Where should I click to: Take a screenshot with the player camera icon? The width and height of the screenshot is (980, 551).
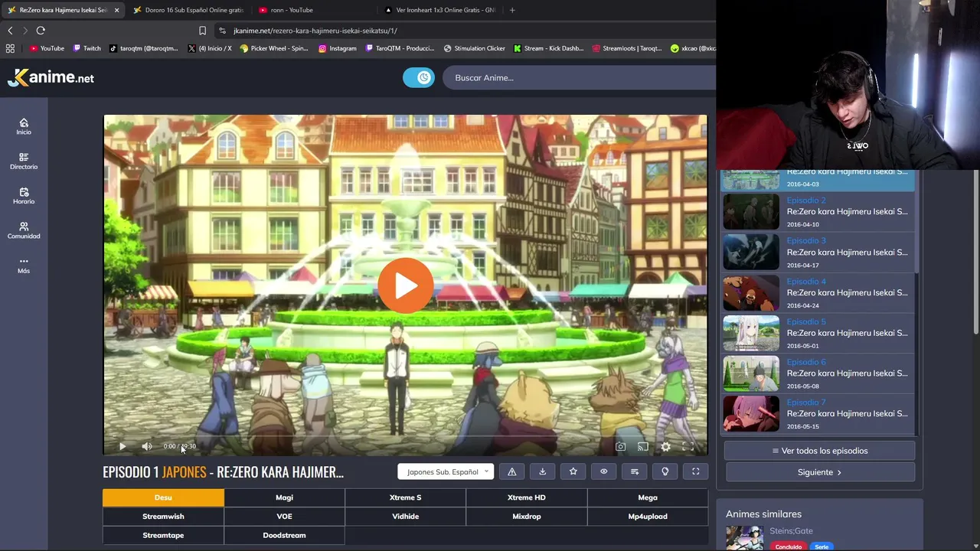pos(621,447)
